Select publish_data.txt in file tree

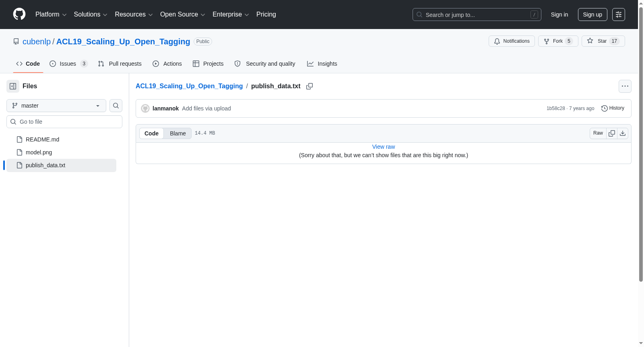61,165
